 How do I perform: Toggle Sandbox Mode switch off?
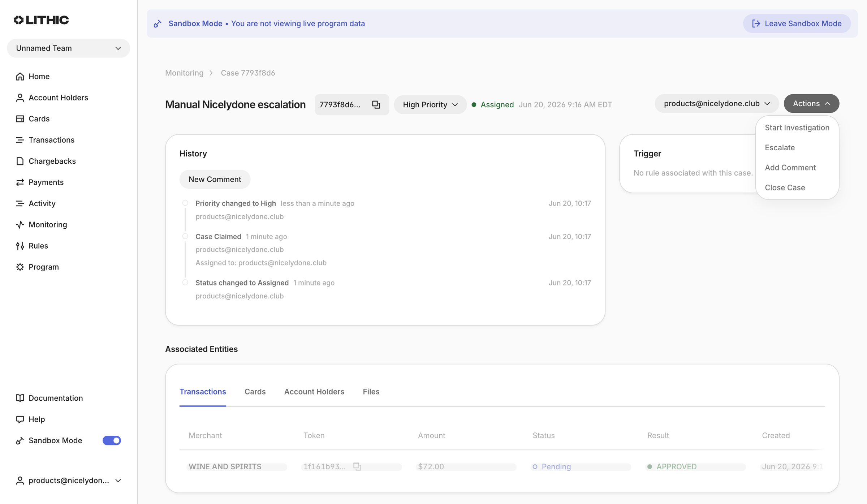tap(112, 440)
